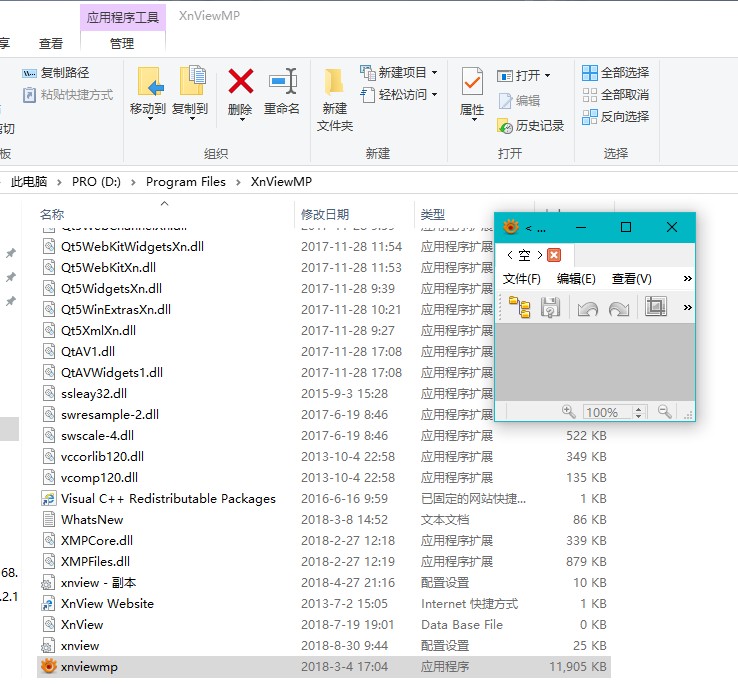Screen dimensions: 738x684
Task: Select the XnView Data Base File
Action: (x=324, y=625)
